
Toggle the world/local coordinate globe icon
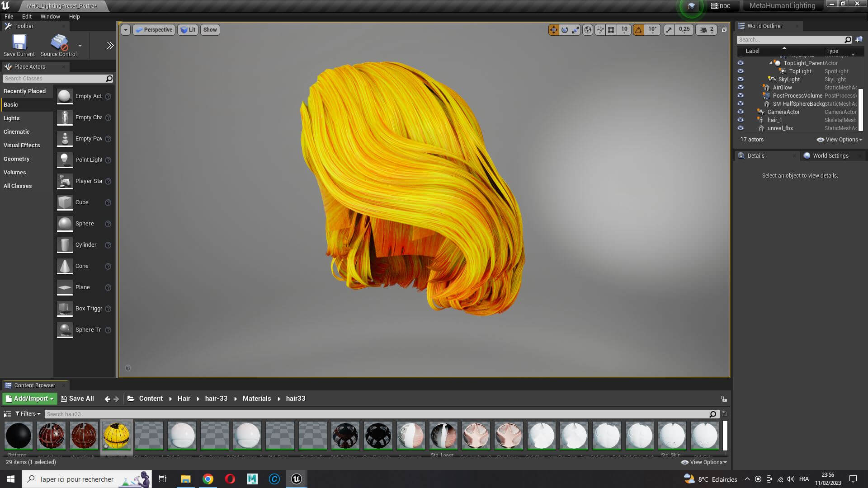tap(588, 30)
